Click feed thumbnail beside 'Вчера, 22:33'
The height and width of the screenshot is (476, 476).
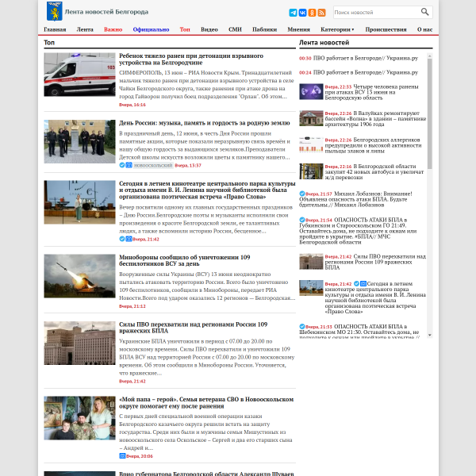311,92
